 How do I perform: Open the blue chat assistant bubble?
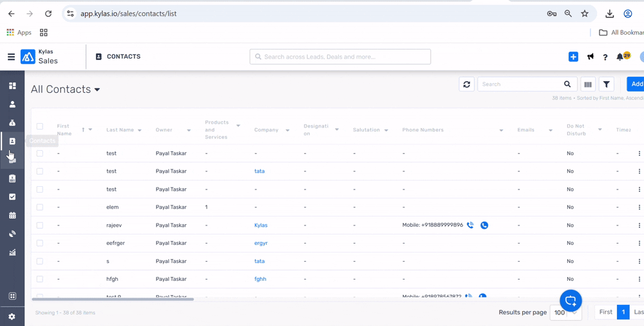(x=571, y=300)
